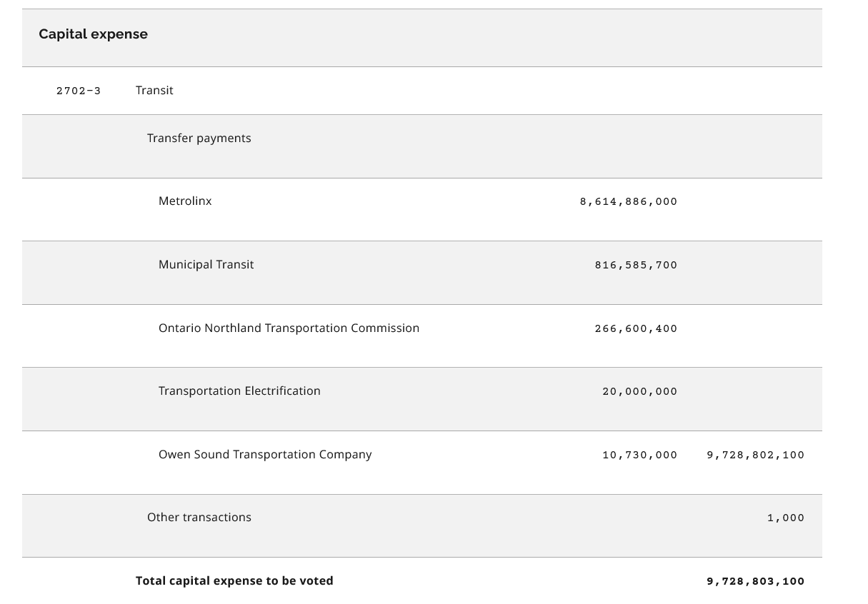
Task: Click the Metrolinx row label
Action: (x=185, y=201)
